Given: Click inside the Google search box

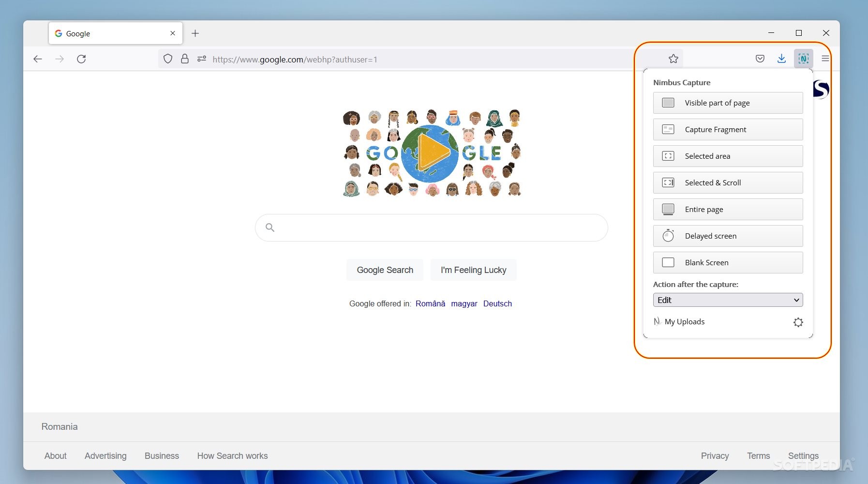Looking at the screenshot, I should click(431, 227).
